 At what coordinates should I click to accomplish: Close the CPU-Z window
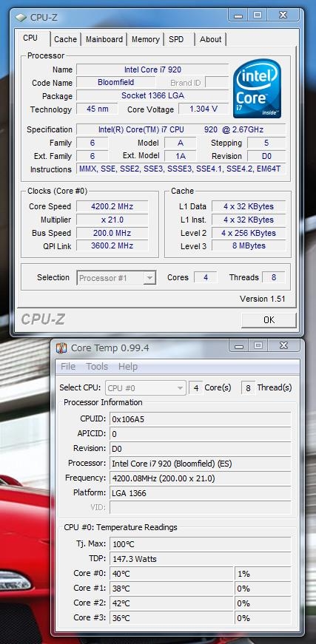click(x=283, y=16)
